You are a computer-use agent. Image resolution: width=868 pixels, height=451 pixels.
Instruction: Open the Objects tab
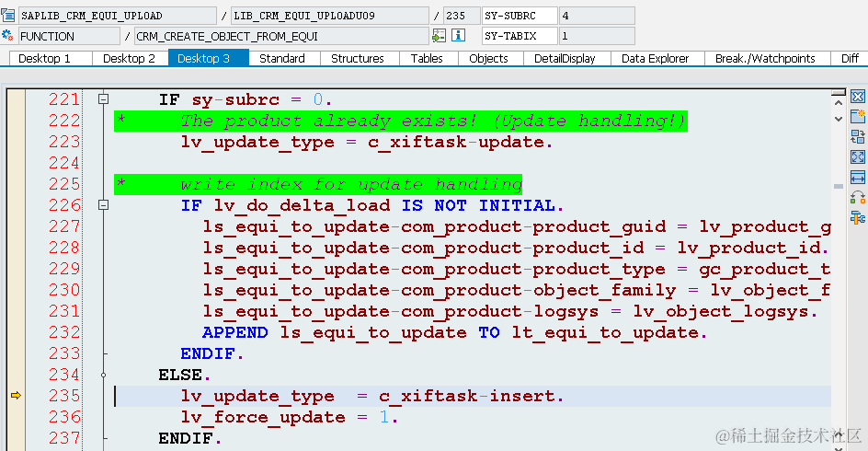tap(488, 58)
